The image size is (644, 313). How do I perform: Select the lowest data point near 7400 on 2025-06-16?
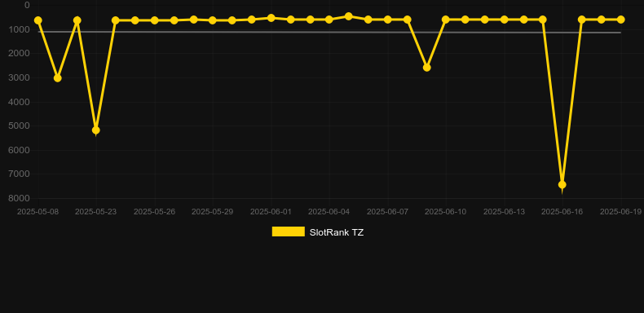pyautogui.click(x=562, y=185)
